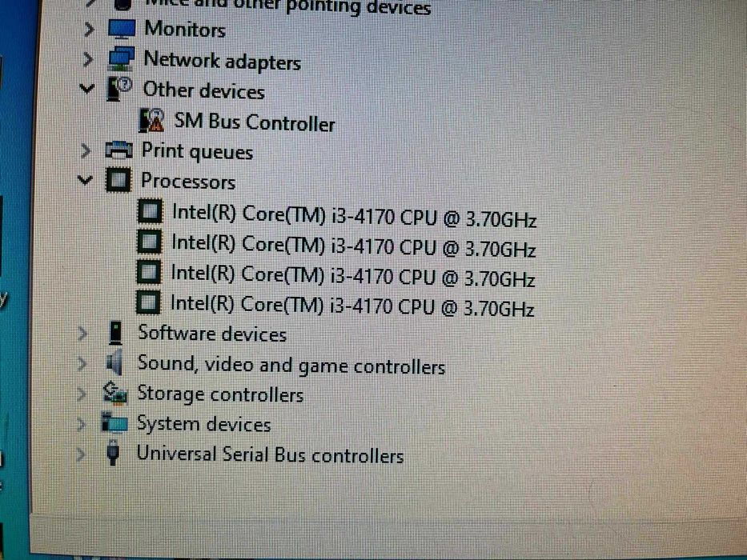
Task: Collapse the Other devices category
Action: pyautogui.click(x=86, y=89)
